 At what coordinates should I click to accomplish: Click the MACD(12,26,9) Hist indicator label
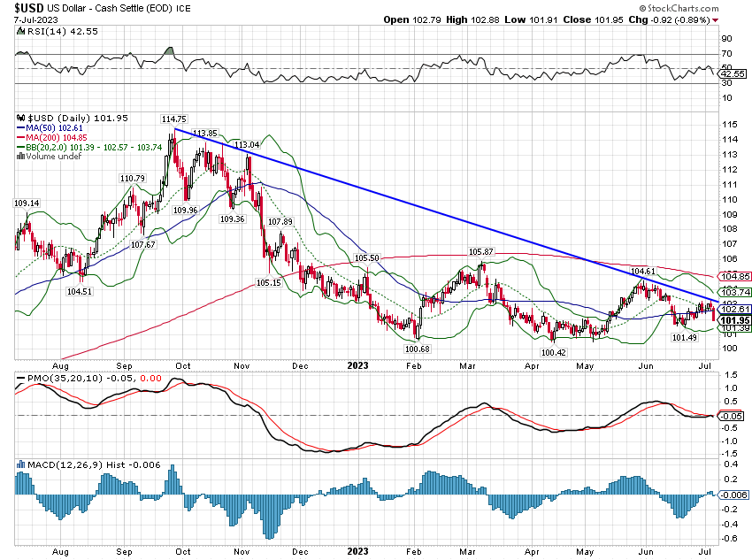[x=62, y=464]
